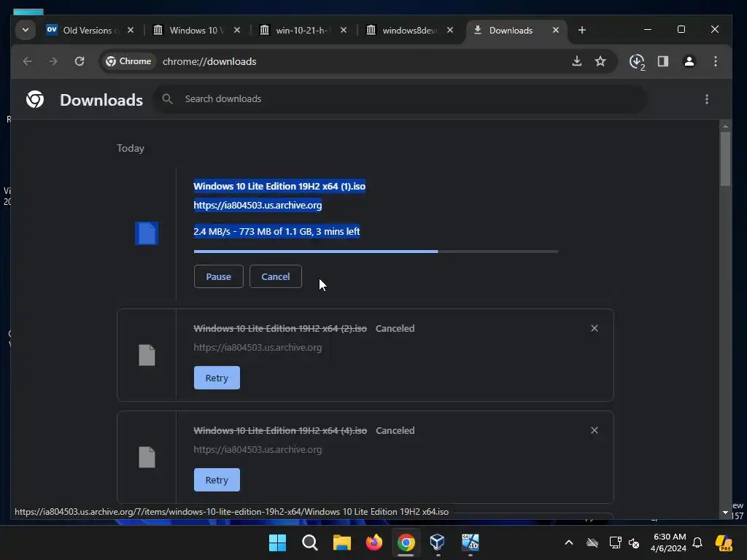Cancel the active ISO download

[275, 276]
